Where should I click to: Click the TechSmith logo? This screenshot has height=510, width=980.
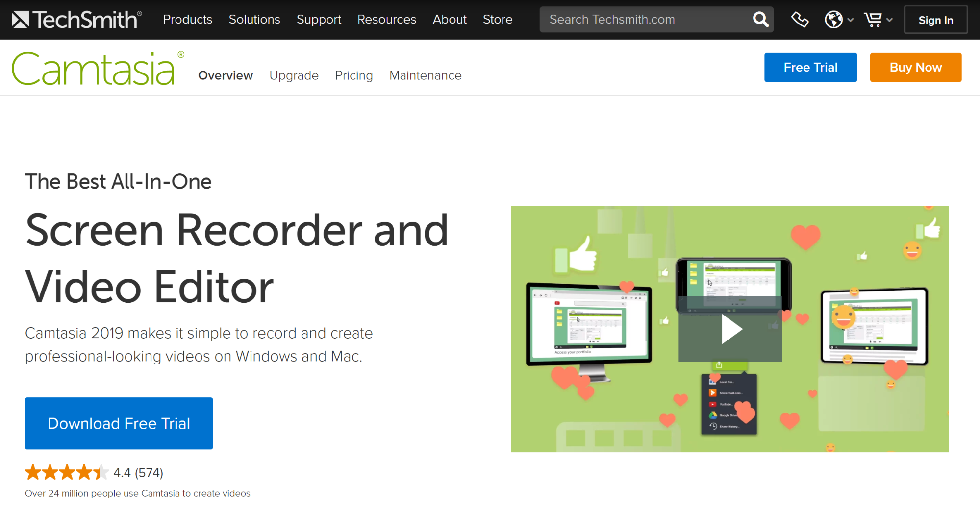click(76, 20)
